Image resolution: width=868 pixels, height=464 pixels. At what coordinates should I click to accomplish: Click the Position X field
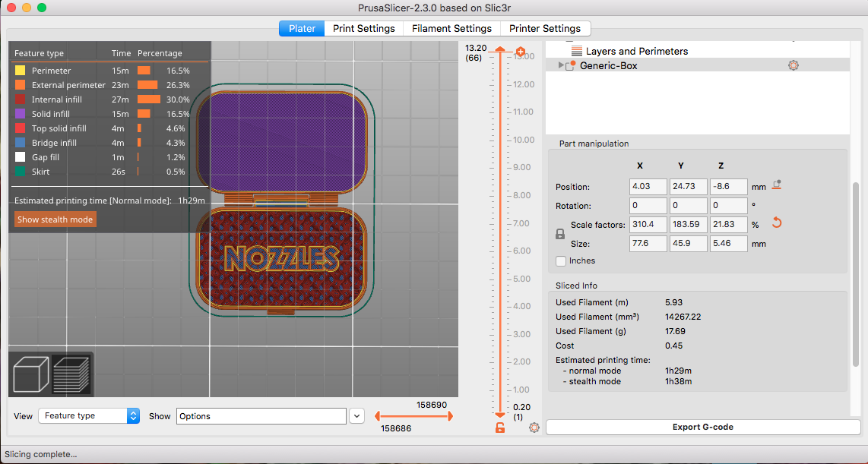coord(648,186)
